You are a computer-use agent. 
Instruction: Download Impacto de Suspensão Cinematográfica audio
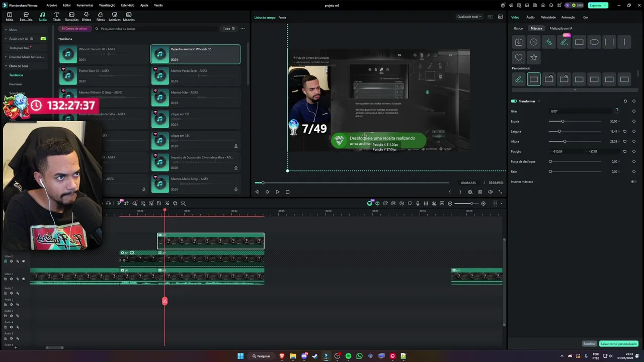pos(235,168)
